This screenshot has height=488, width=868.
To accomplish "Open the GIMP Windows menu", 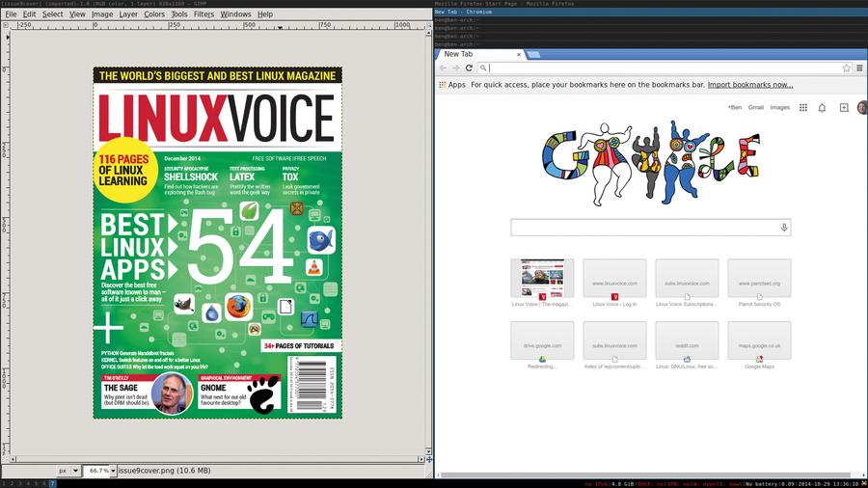I will [236, 14].
